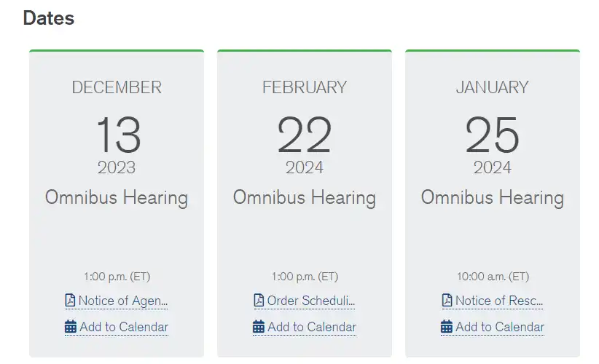Screen dimensions: 599x364
Task: Click Omnibus Hearing title in February card
Action: pos(305,198)
